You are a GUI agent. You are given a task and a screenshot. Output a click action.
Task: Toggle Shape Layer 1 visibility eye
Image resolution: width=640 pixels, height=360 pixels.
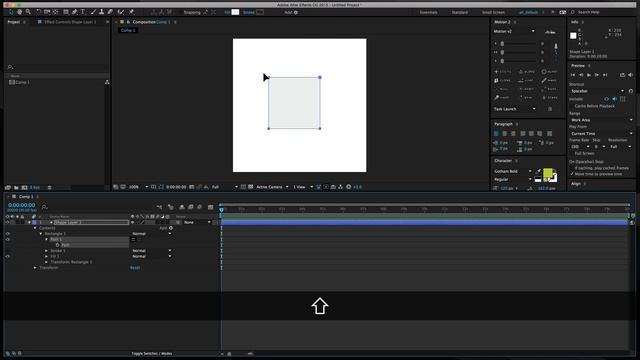pyautogui.click(x=7, y=222)
